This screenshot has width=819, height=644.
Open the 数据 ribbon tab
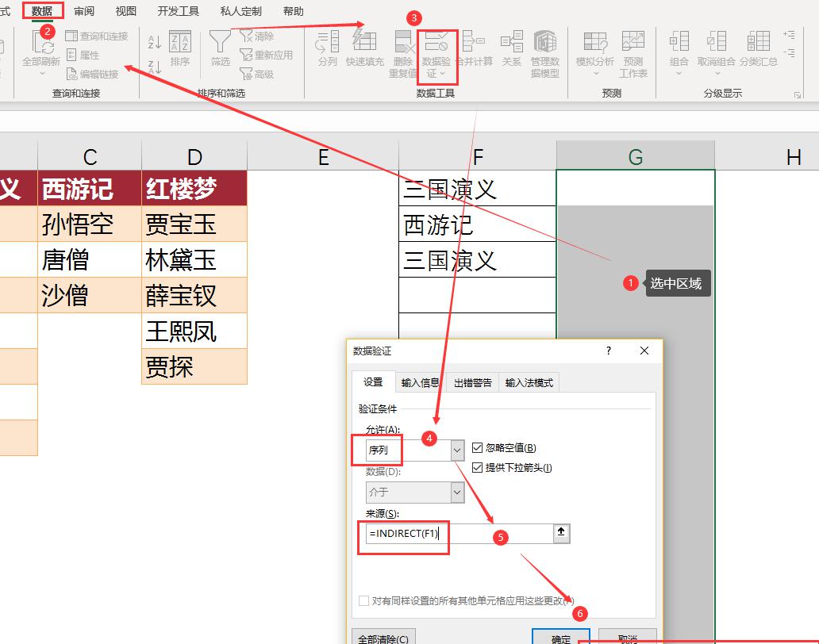pyautogui.click(x=42, y=11)
